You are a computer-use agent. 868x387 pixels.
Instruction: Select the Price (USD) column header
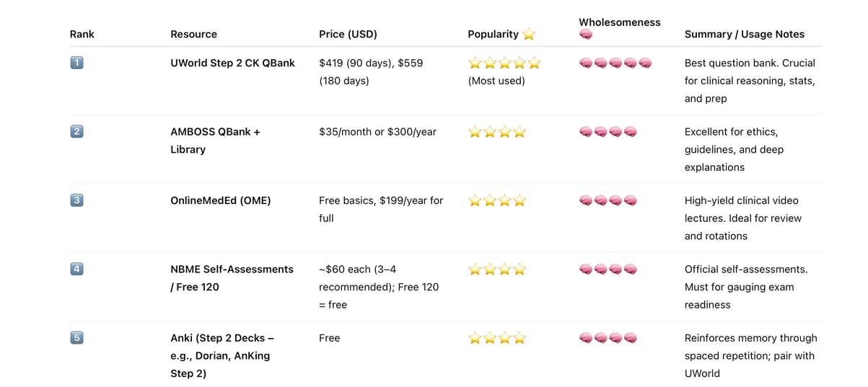[x=348, y=34]
